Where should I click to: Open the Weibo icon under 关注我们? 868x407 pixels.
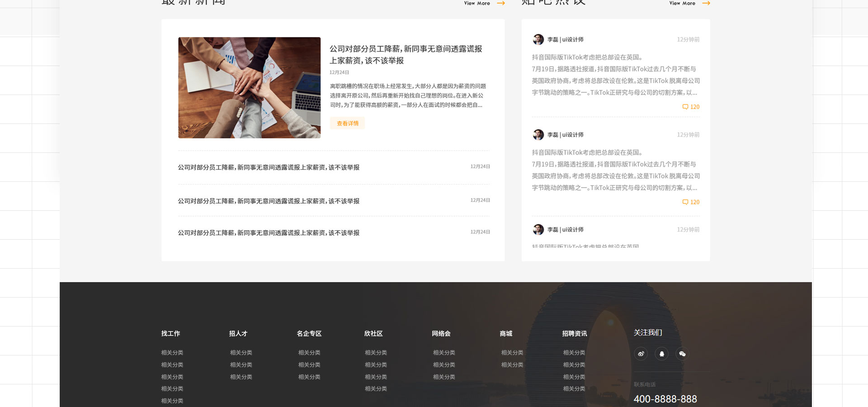tap(641, 354)
